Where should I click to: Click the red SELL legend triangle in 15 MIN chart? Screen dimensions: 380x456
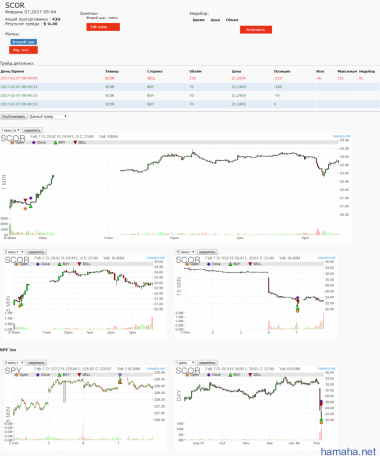[x=250, y=264]
